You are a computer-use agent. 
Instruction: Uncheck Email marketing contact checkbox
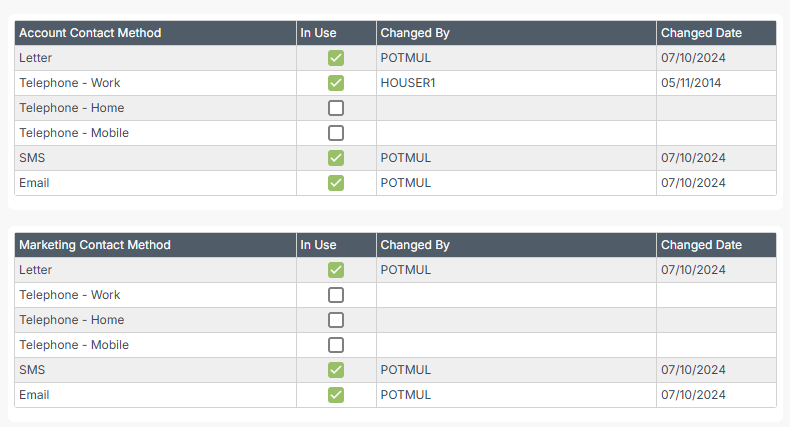pos(336,395)
